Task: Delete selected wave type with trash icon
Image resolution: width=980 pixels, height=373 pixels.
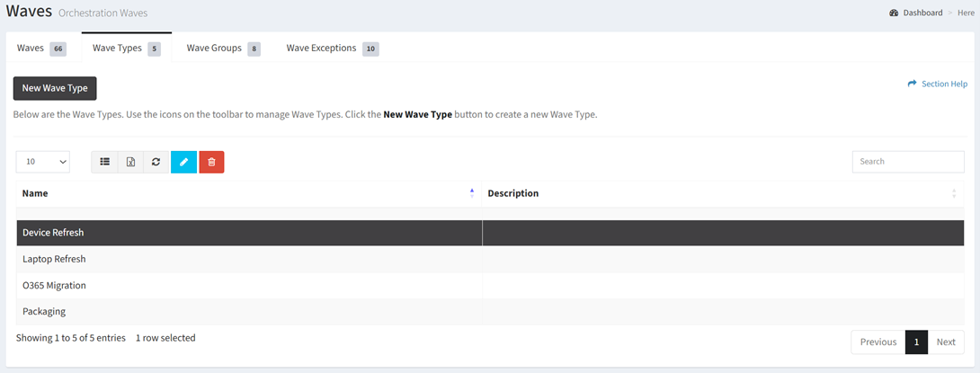Action: coord(211,162)
